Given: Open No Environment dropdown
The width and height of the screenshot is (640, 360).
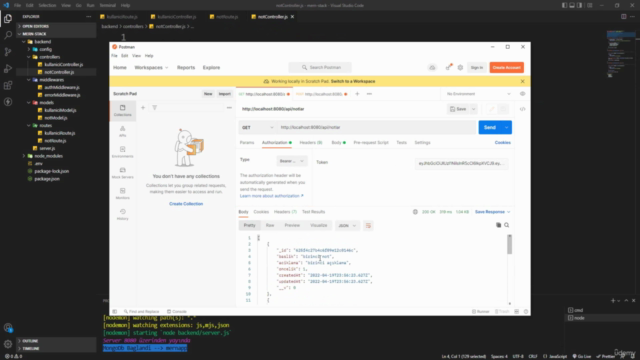Looking at the screenshot, I should pos(478,94).
